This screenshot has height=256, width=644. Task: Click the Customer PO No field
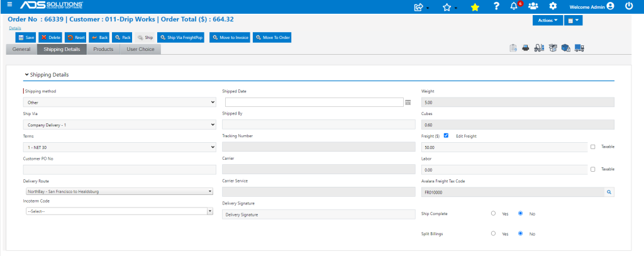[120, 169]
